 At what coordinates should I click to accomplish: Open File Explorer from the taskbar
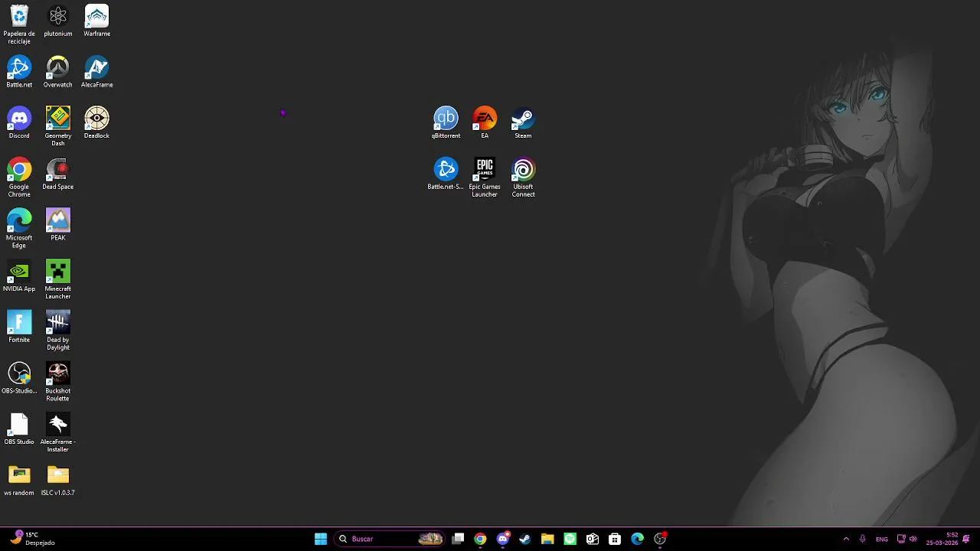547,539
